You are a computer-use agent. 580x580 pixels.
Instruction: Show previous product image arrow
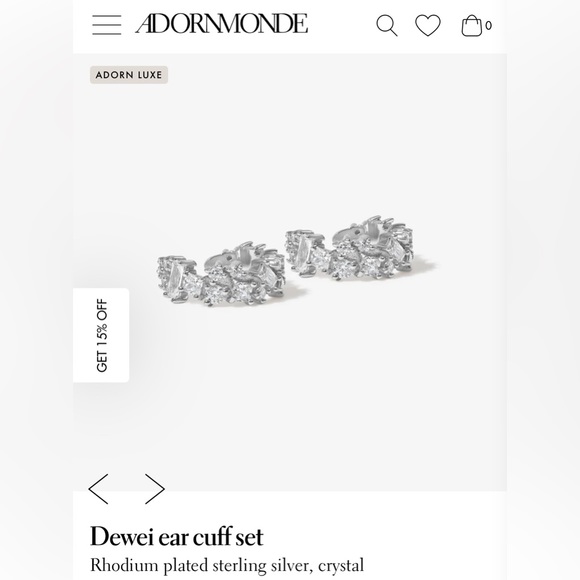[98, 489]
